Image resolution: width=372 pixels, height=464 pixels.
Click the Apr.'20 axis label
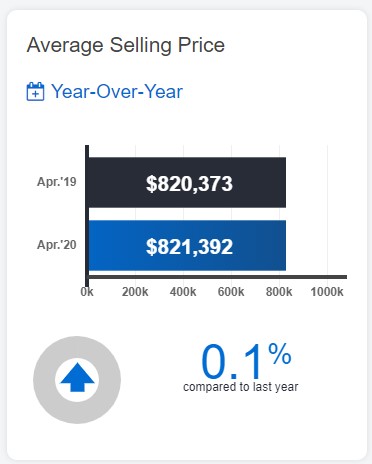[x=57, y=245]
